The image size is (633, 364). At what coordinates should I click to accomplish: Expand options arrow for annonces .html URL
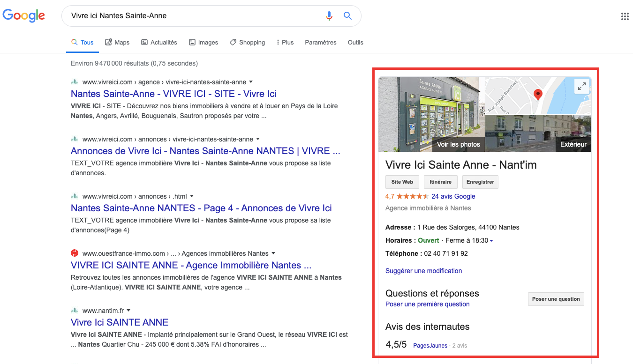point(192,196)
